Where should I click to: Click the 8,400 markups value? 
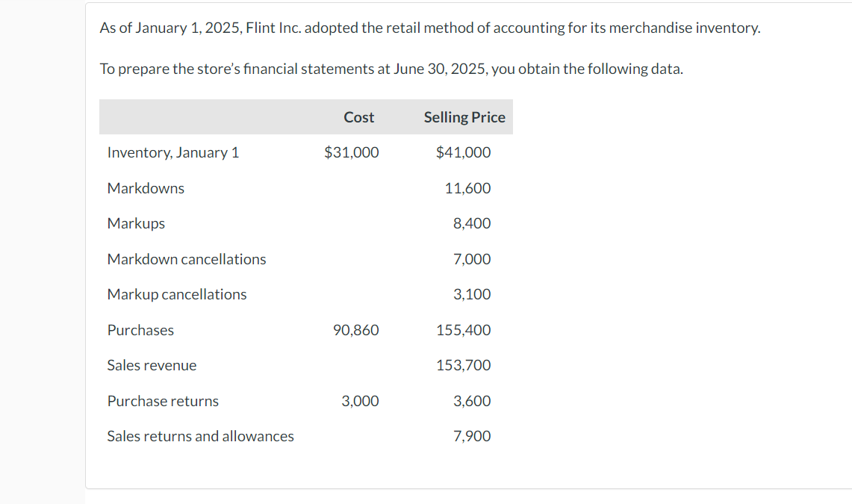[x=472, y=224]
